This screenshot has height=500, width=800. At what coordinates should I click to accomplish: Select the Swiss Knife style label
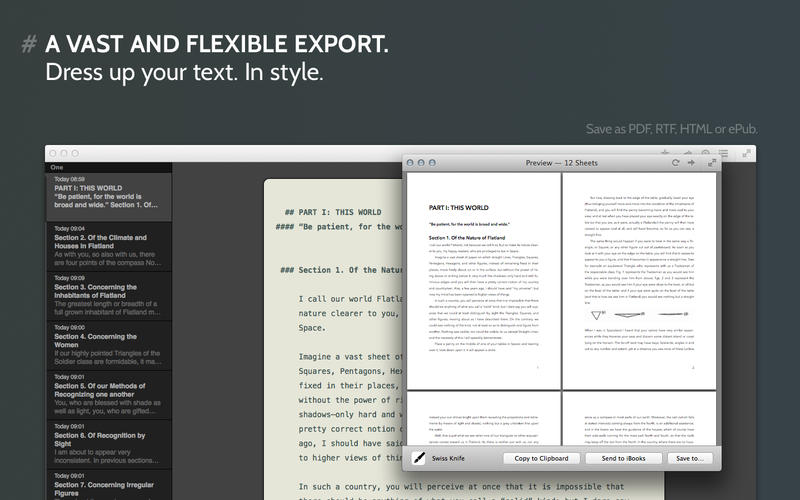(448, 458)
